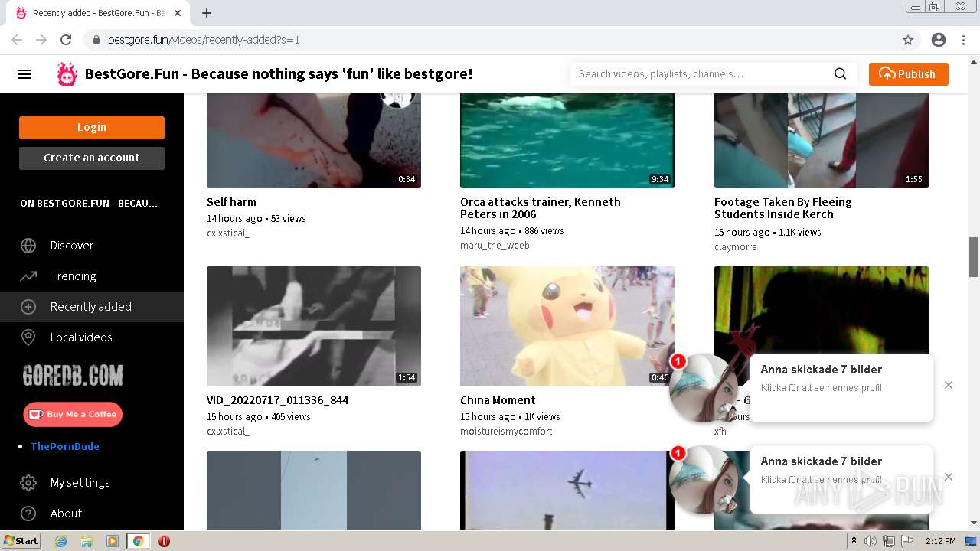Click the browser forward arrow
Screen dimensions: 980x551
[x=41, y=40]
